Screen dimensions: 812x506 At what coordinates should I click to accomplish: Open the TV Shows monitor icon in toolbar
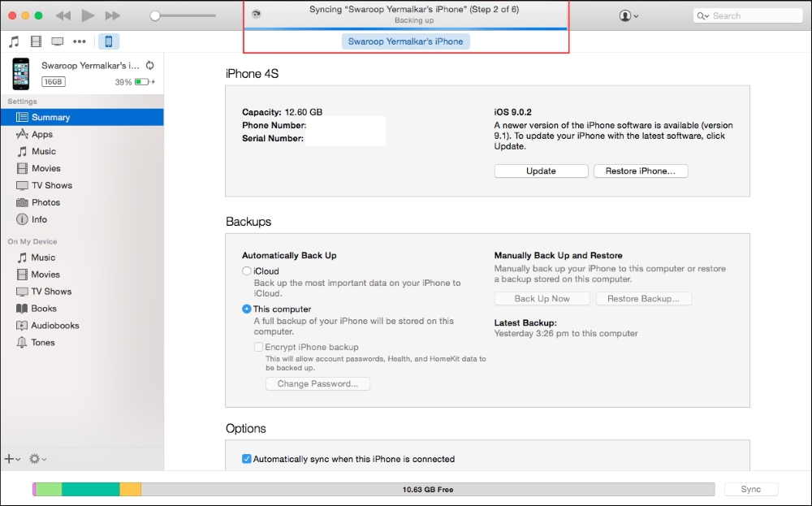(58, 41)
